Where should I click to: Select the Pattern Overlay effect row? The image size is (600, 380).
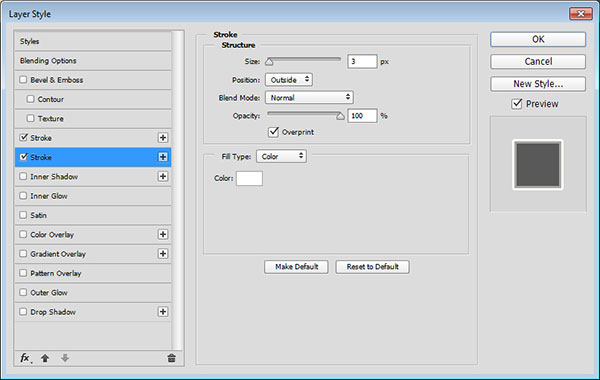pos(93,273)
